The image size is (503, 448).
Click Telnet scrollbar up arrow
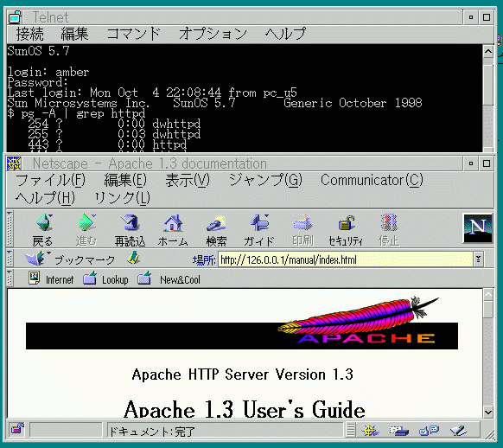(x=488, y=51)
